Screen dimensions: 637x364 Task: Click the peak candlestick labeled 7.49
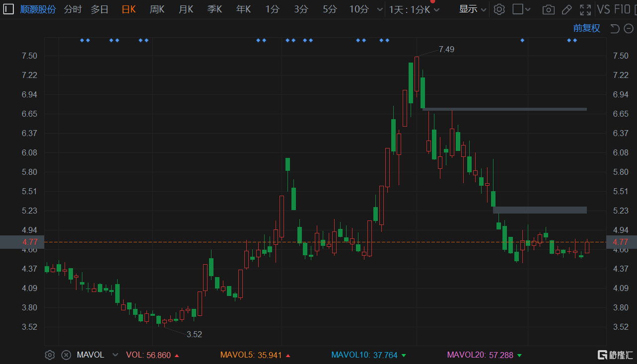417,74
